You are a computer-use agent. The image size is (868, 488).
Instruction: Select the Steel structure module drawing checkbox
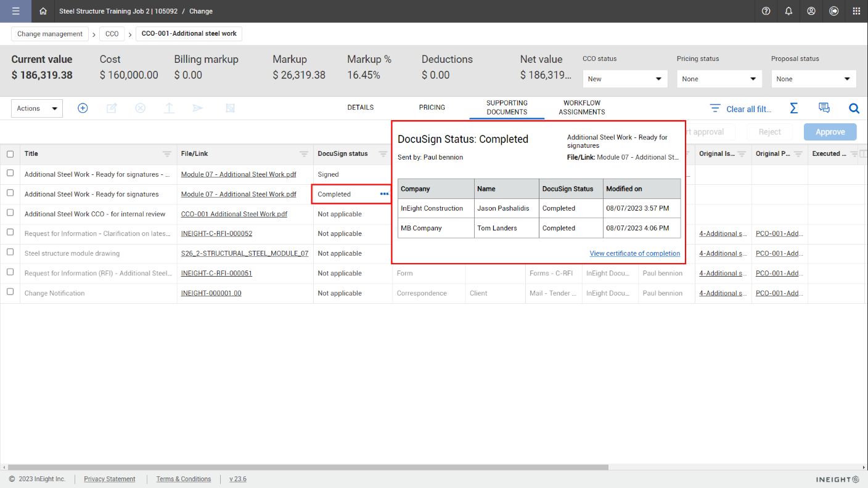(10, 253)
